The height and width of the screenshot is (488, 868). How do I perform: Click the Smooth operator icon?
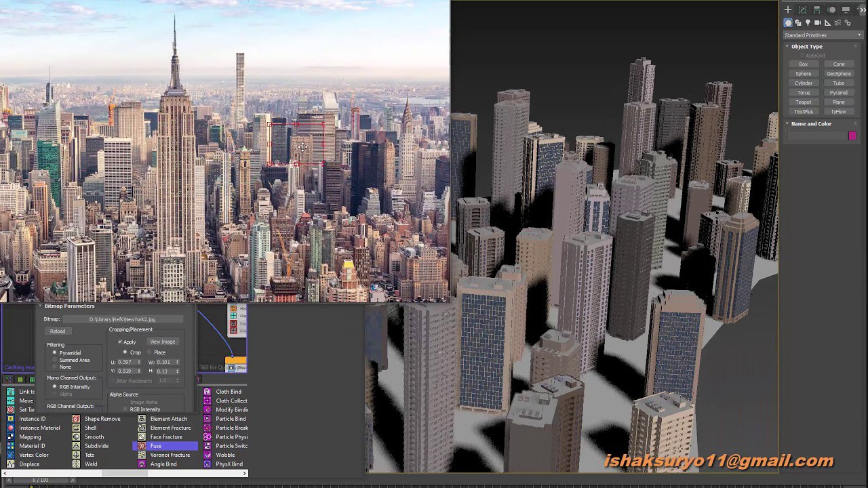coord(76,437)
